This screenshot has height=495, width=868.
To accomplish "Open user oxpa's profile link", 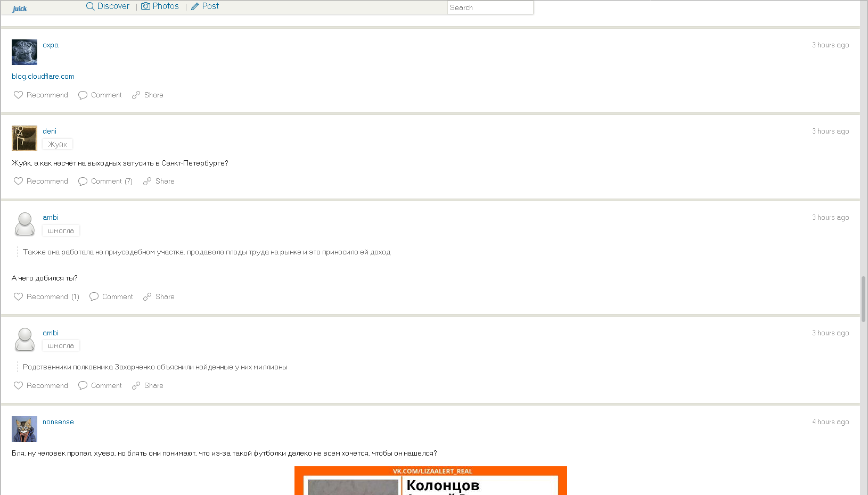I will [x=51, y=45].
